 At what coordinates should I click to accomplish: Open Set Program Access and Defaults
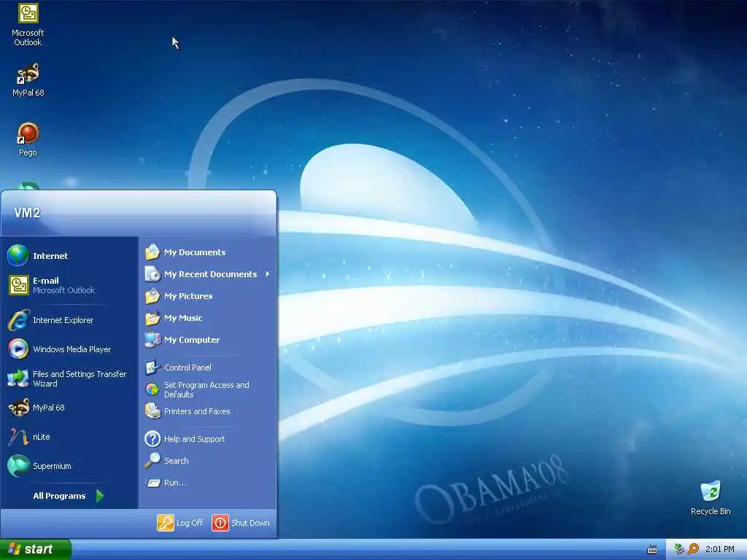[x=208, y=389]
